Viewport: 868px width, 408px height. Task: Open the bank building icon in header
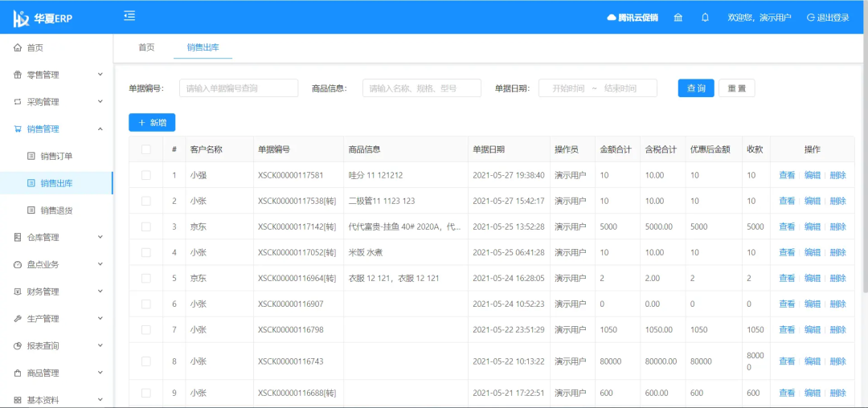pos(678,18)
